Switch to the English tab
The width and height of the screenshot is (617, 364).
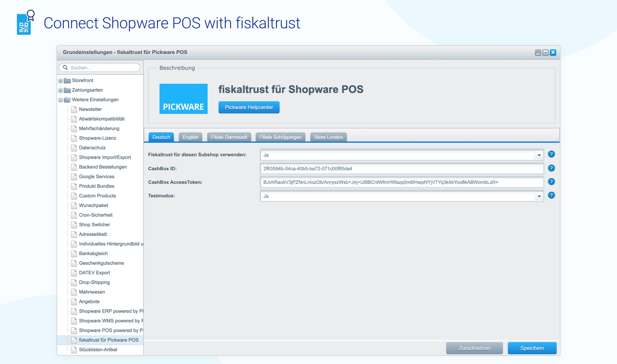(x=190, y=137)
